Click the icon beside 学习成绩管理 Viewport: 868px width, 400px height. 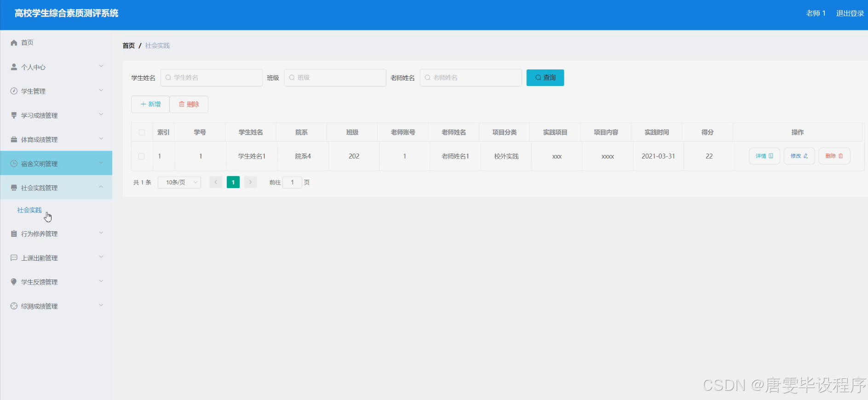click(x=14, y=115)
